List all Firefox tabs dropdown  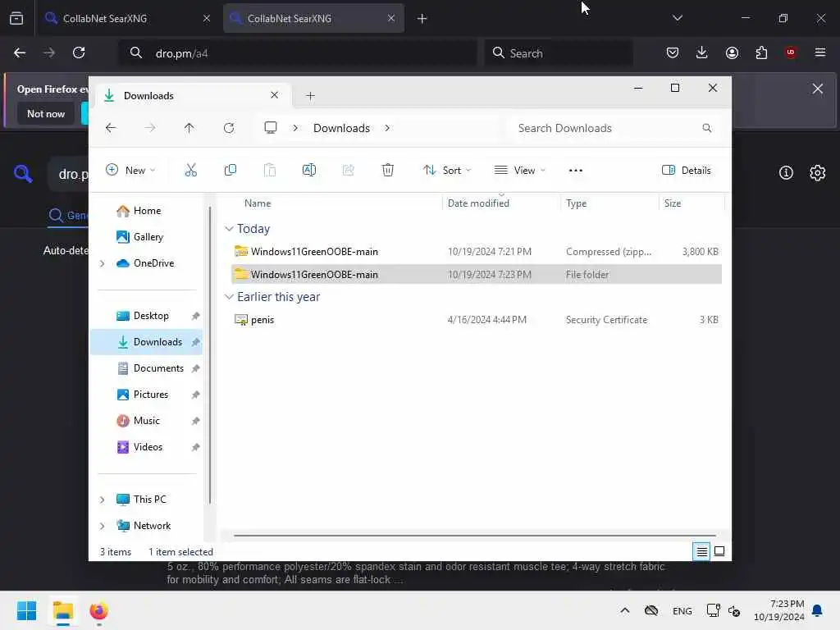click(x=678, y=18)
